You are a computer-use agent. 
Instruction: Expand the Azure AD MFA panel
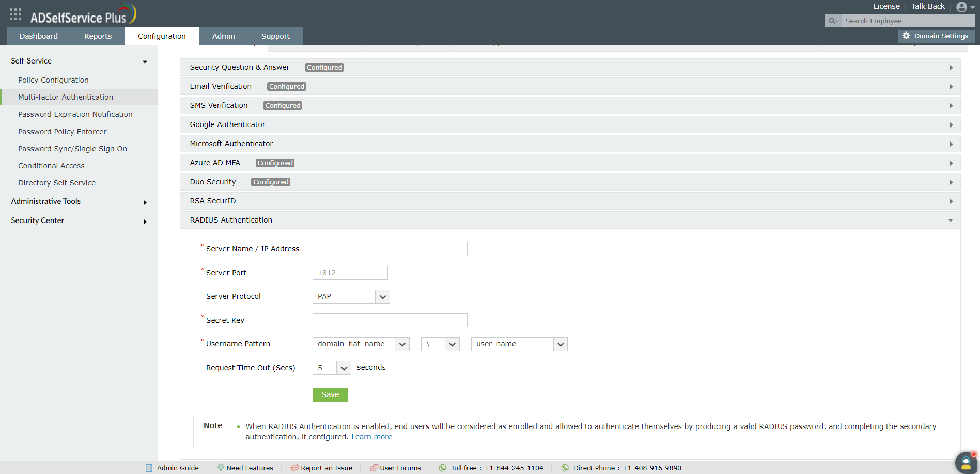click(x=570, y=163)
